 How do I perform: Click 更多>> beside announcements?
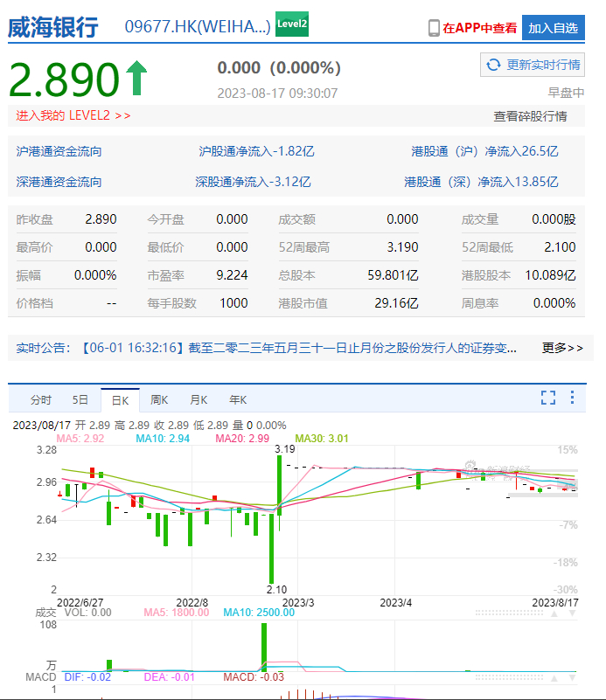point(562,348)
